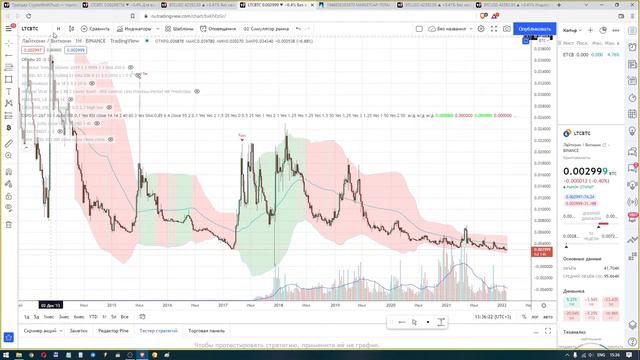640x360 pixels.
Task: Open the forecasting and position tools
Action: (9, 116)
